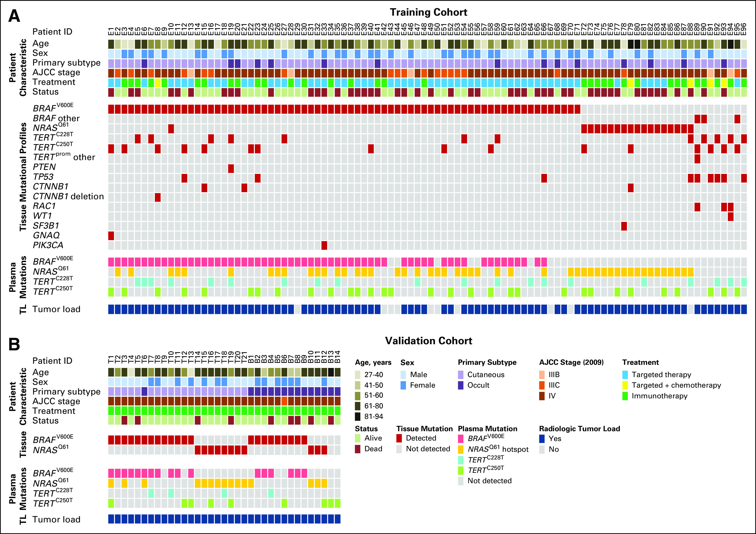
Task: Click the 'PTEN' row label
Action: click(44, 167)
